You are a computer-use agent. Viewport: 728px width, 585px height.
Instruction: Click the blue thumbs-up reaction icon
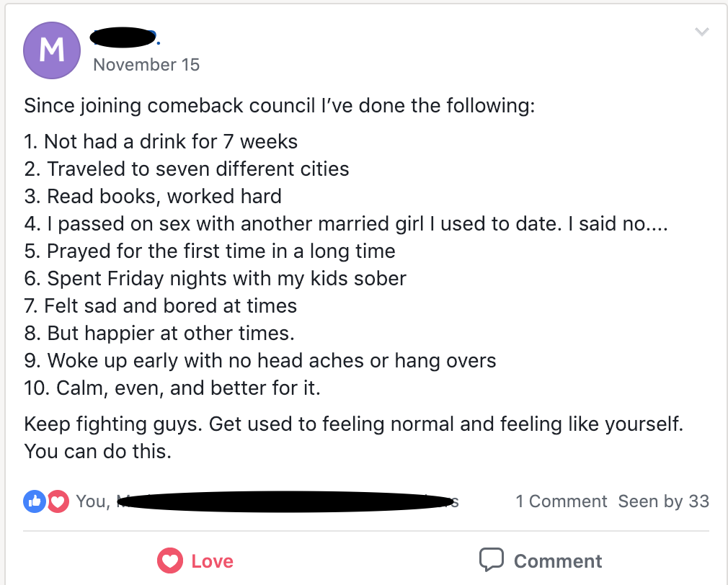(35, 501)
